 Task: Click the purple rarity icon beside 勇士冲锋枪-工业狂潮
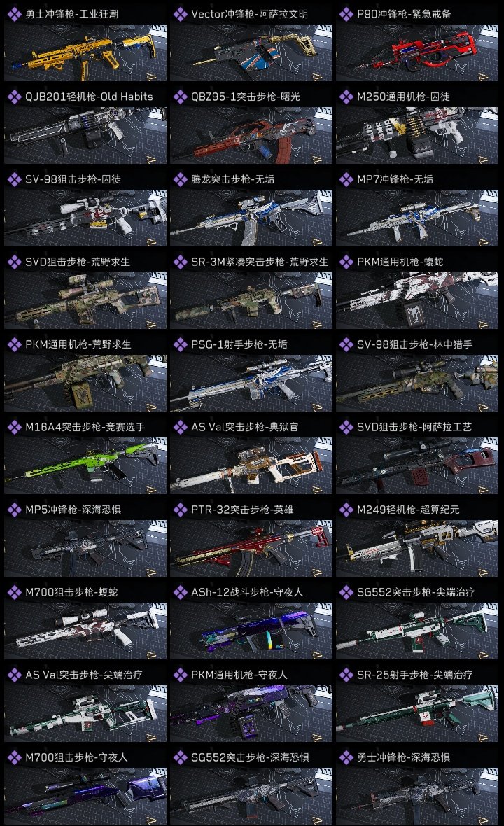coord(14,14)
